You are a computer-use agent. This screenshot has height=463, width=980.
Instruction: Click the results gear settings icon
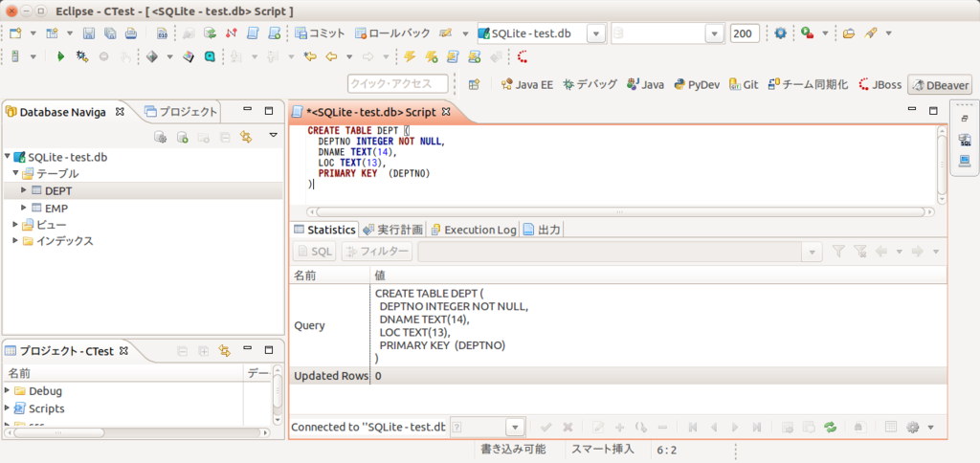(x=912, y=427)
